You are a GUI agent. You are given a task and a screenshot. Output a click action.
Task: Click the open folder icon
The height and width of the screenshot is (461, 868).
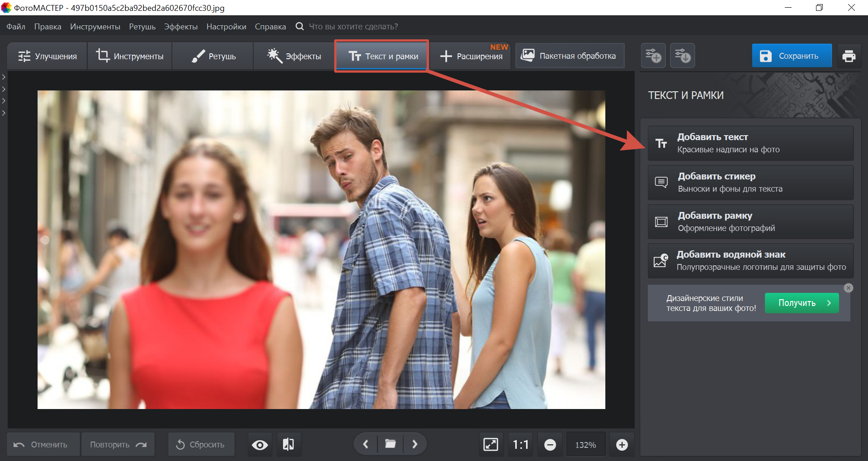[x=390, y=444]
